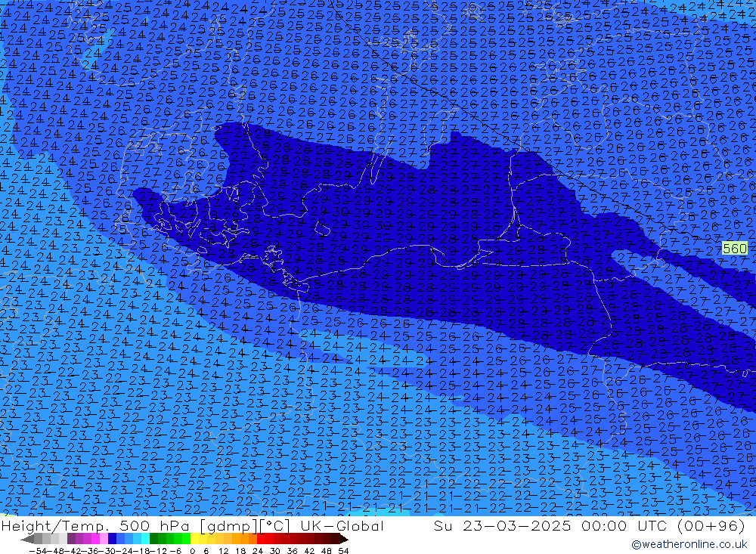Click the 560 height contour label

pos(735,249)
